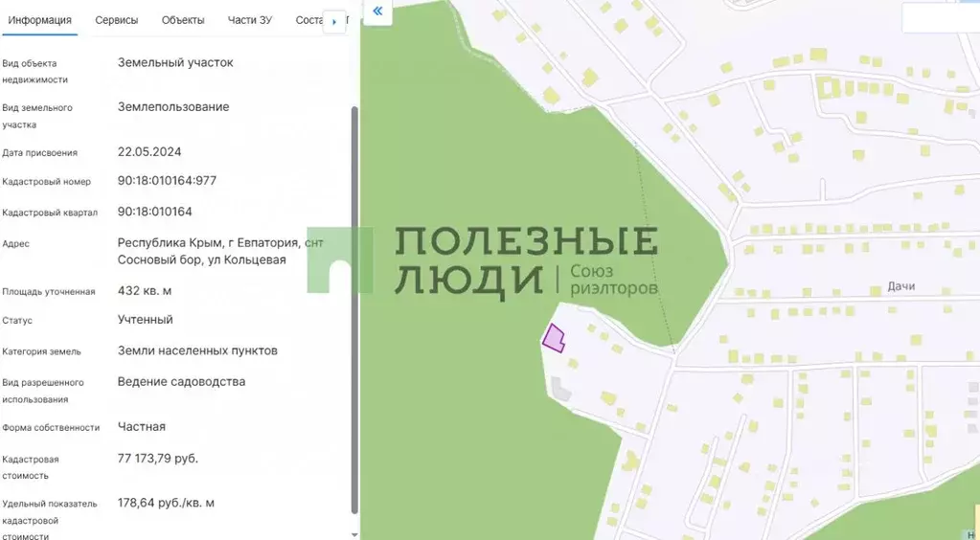Click the Статус field label
This screenshot has height=540, width=980.
pos(17,321)
